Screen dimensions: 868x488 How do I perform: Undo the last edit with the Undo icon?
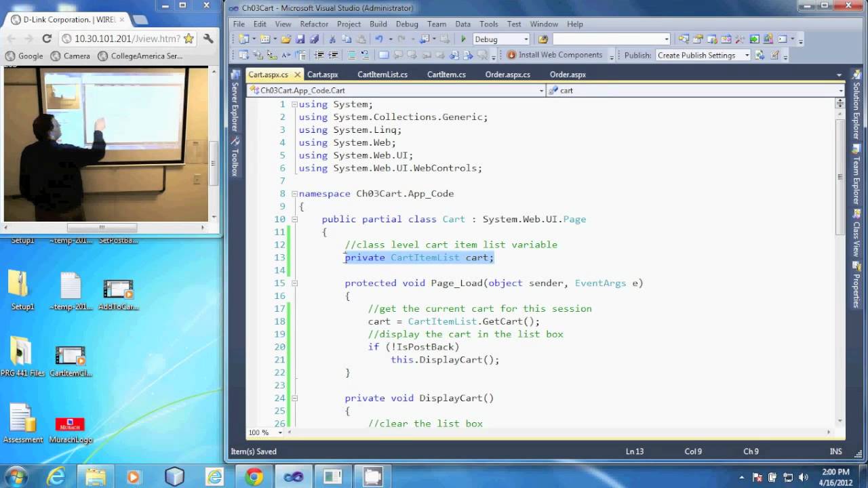379,39
